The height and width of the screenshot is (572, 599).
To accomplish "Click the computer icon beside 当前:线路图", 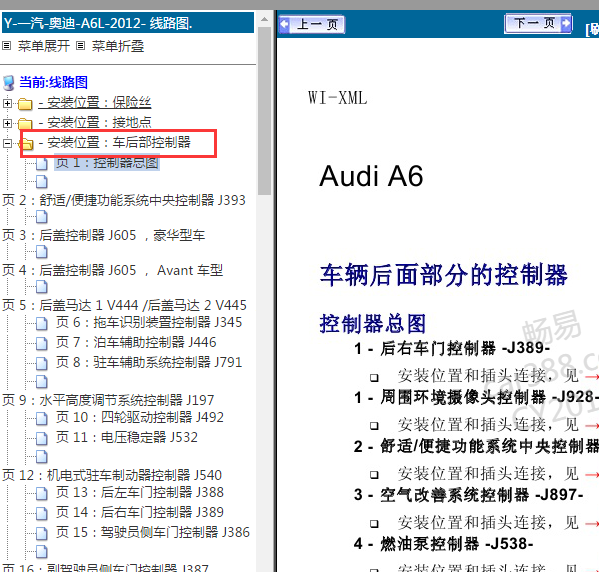I will tap(8, 83).
